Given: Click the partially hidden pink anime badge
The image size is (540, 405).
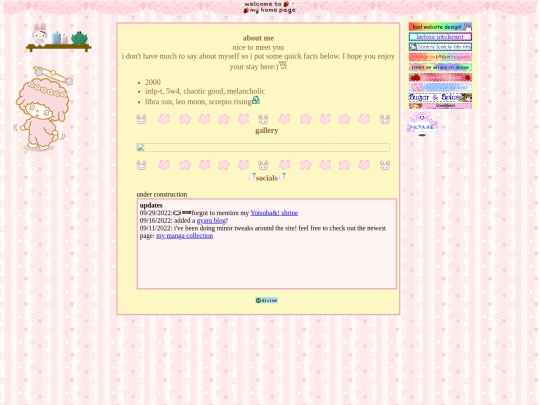Looking at the screenshot, I should click(440, 106).
